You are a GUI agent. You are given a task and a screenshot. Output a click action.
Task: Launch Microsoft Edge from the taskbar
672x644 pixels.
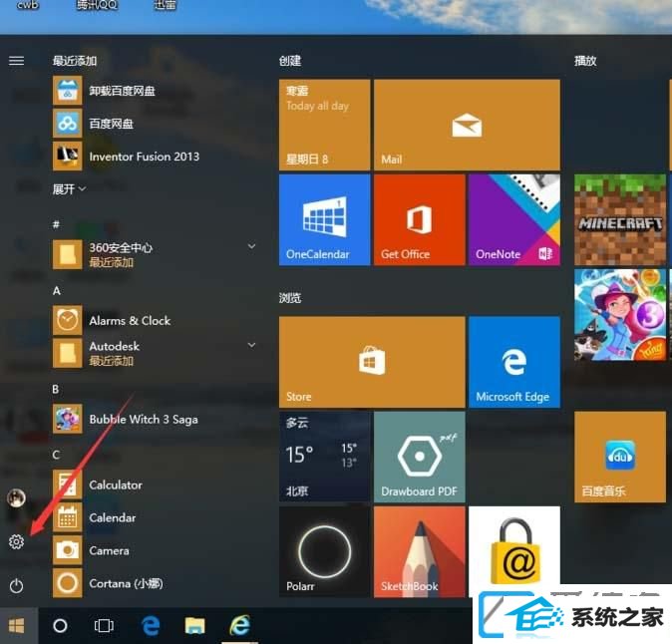[151, 626]
